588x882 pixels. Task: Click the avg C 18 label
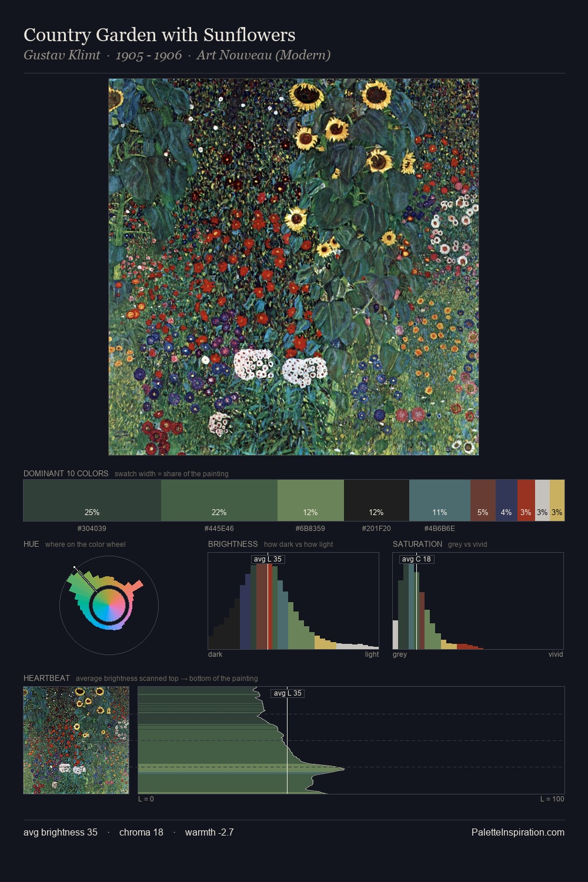tap(416, 559)
